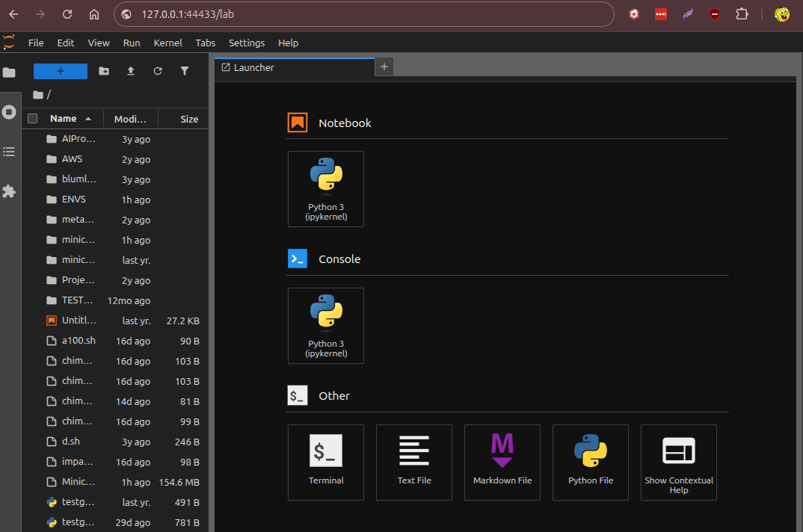
Task: Open Running Terminals and Kernels sidebar icon
Action: pos(9,112)
